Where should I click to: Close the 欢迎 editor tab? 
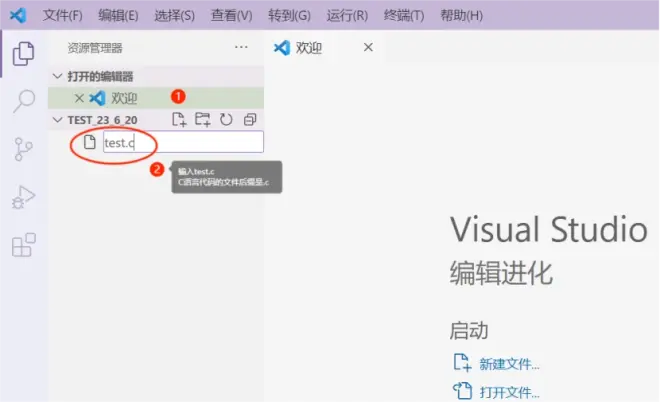368,47
